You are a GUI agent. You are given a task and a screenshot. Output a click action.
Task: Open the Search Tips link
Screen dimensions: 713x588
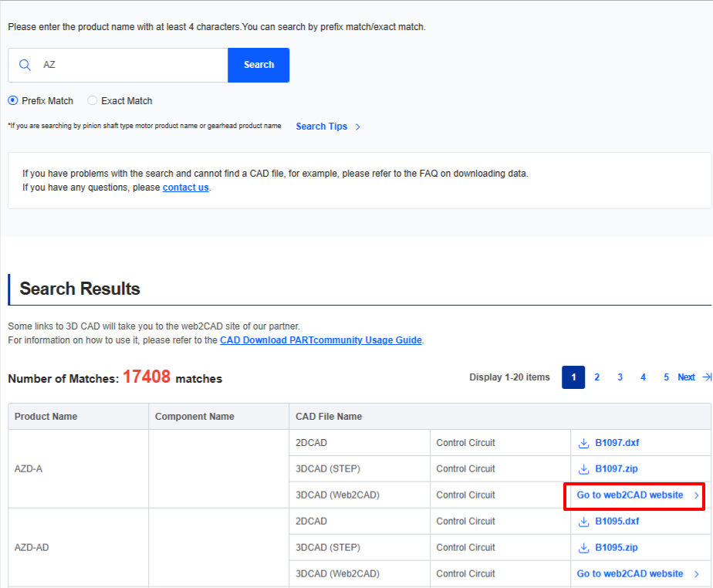pos(322,127)
